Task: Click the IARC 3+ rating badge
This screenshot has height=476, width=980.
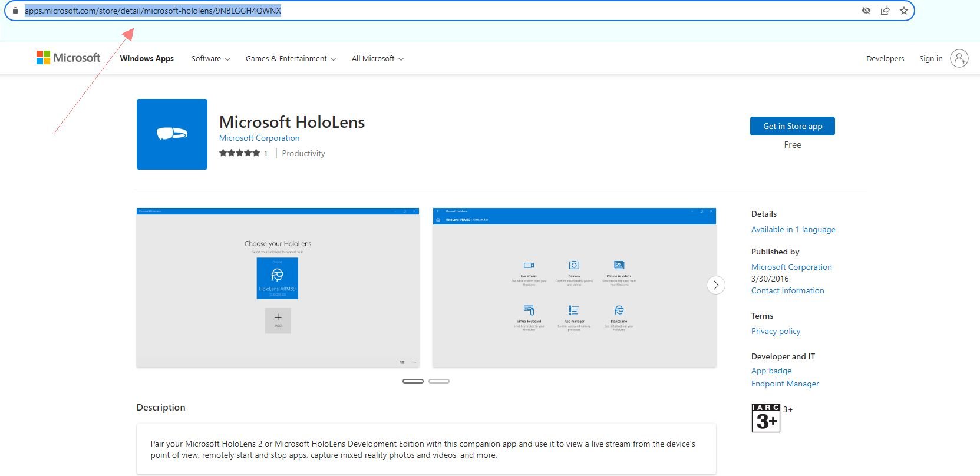Action: tap(766, 418)
